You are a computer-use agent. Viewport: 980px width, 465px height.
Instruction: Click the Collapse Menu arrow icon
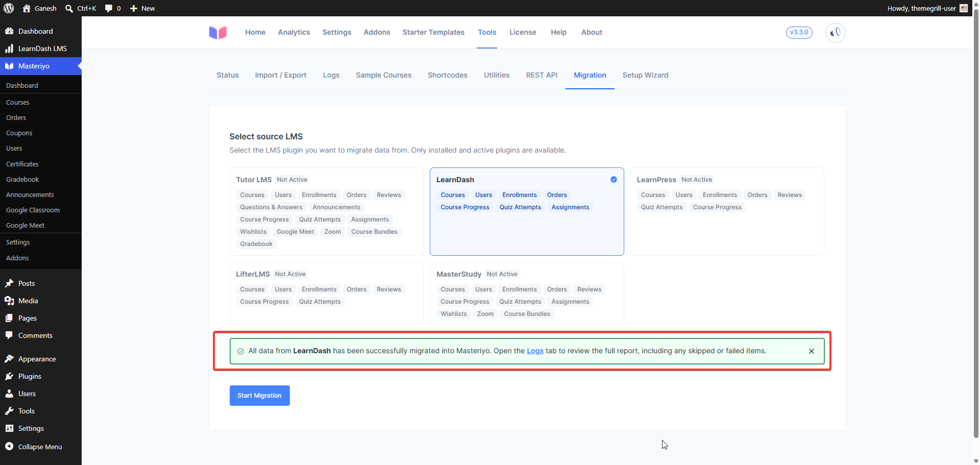pyautogui.click(x=9, y=447)
